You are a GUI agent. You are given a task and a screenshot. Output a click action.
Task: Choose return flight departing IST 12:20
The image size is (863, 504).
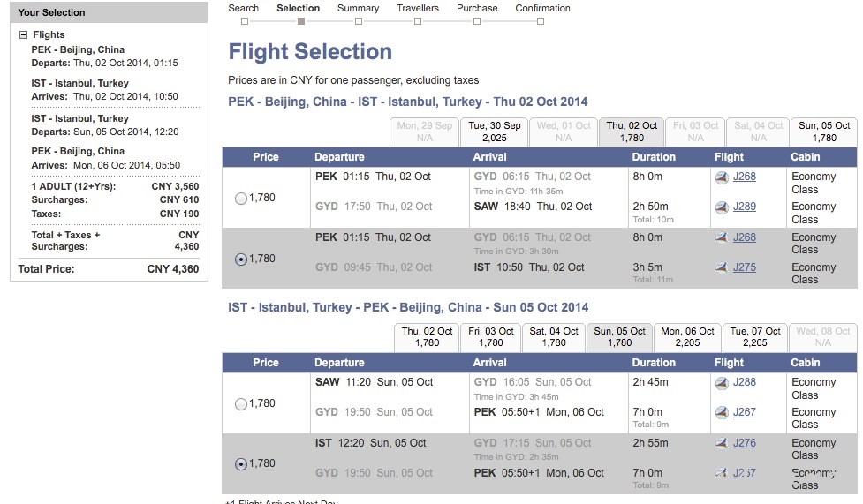pos(241,464)
